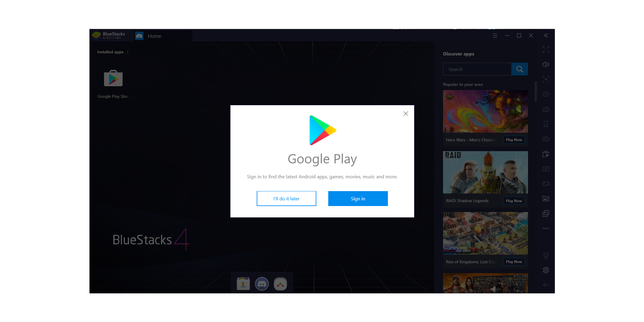
Task: Open the rightmost dock app icon
Action: [280, 284]
